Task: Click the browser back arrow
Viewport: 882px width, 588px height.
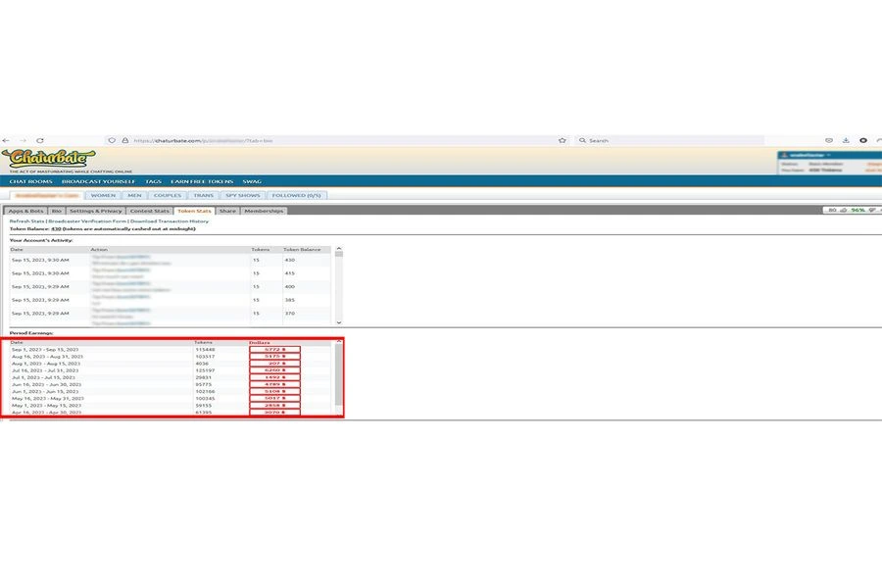Action: (8, 140)
